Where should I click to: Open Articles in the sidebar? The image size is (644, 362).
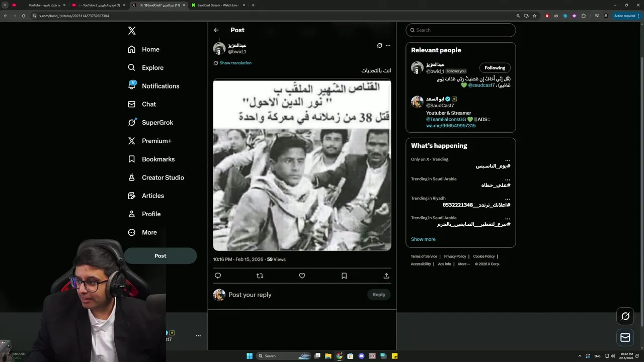(x=146, y=196)
